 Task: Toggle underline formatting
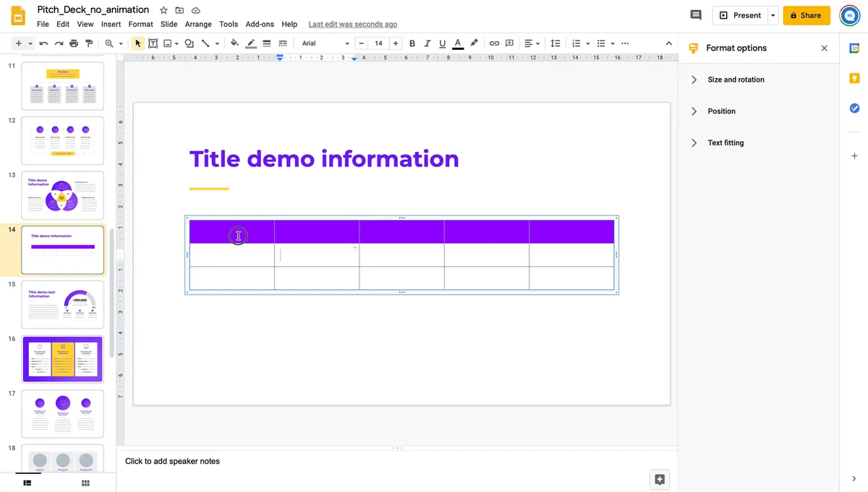(442, 43)
